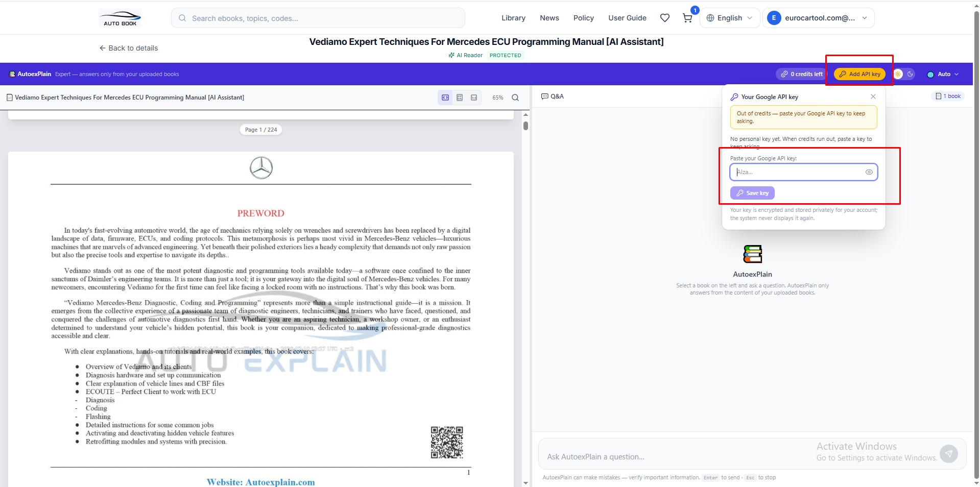
Task: Open the wishlist heart icon
Action: click(x=664, y=18)
